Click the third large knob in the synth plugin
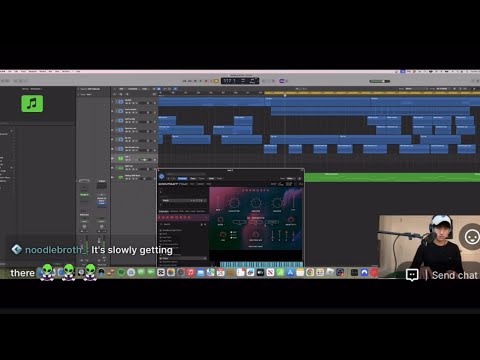Viewport: 480px width, 360px height. pos(277,203)
